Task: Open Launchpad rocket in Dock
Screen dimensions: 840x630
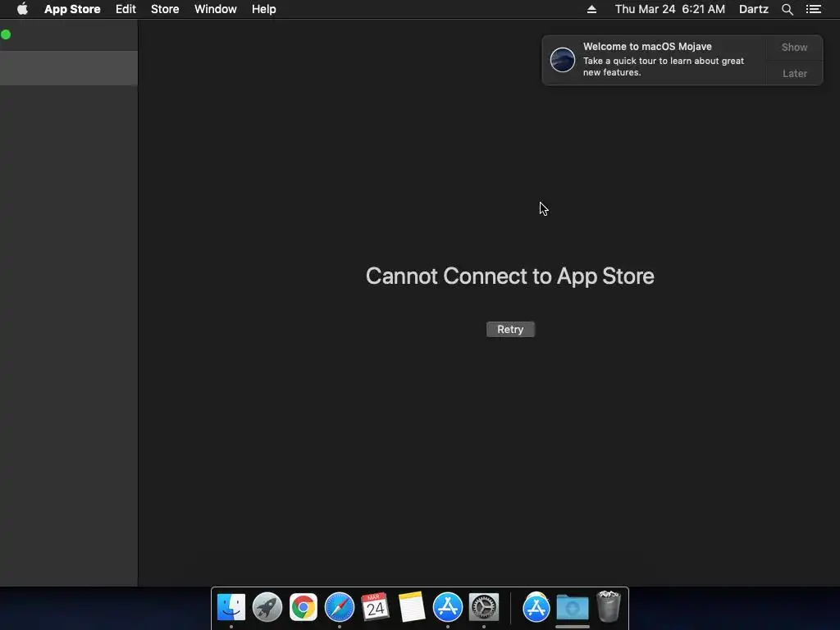Action: click(x=267, y=607)
